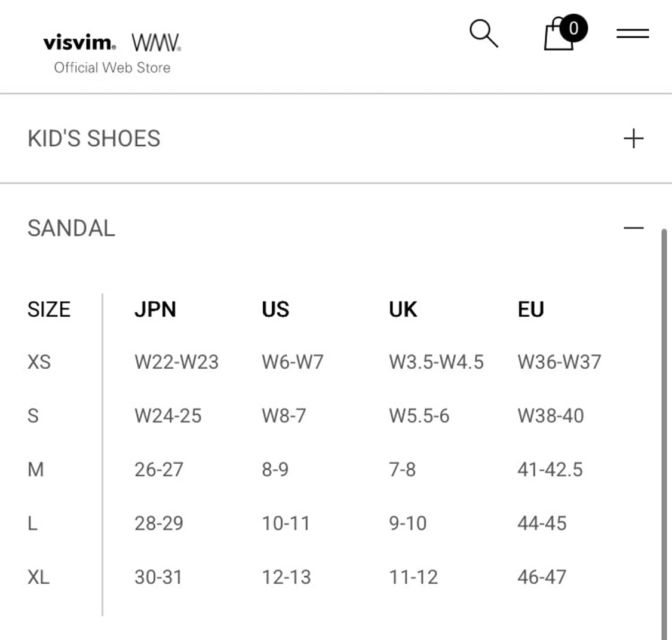Image resolution: width=672 pixels, height=640 pixels.
Task: Click the EU value 41-42.5
Action: (x=550, y=469)
